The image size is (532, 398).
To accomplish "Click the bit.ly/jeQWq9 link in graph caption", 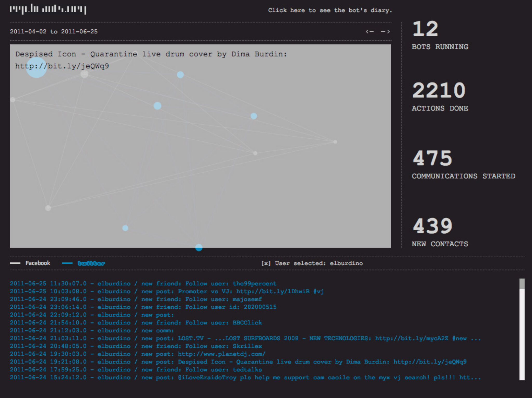I will (62, 66).
